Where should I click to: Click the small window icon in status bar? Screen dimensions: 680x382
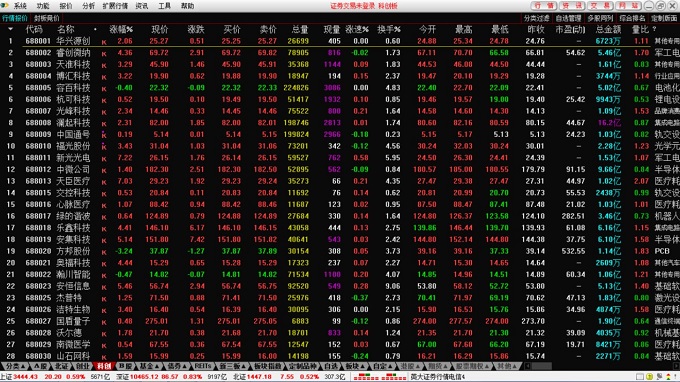[640, 377]
